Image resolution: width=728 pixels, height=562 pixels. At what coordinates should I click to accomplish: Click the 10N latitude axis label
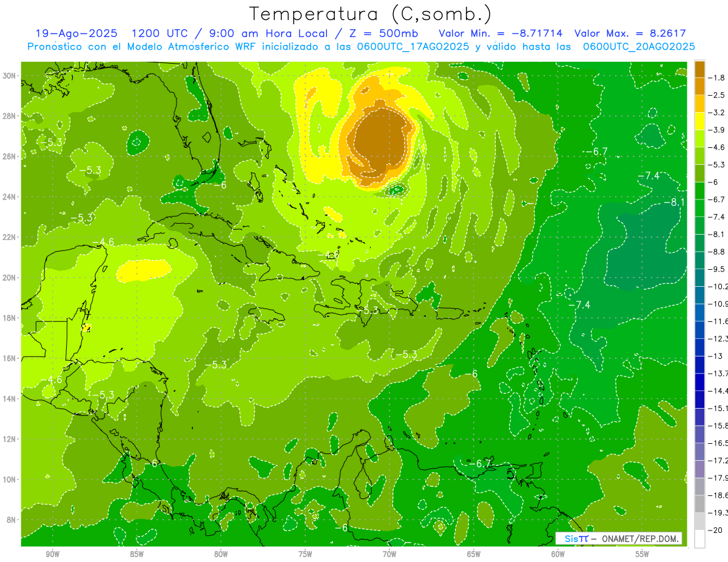click(10, 479)
